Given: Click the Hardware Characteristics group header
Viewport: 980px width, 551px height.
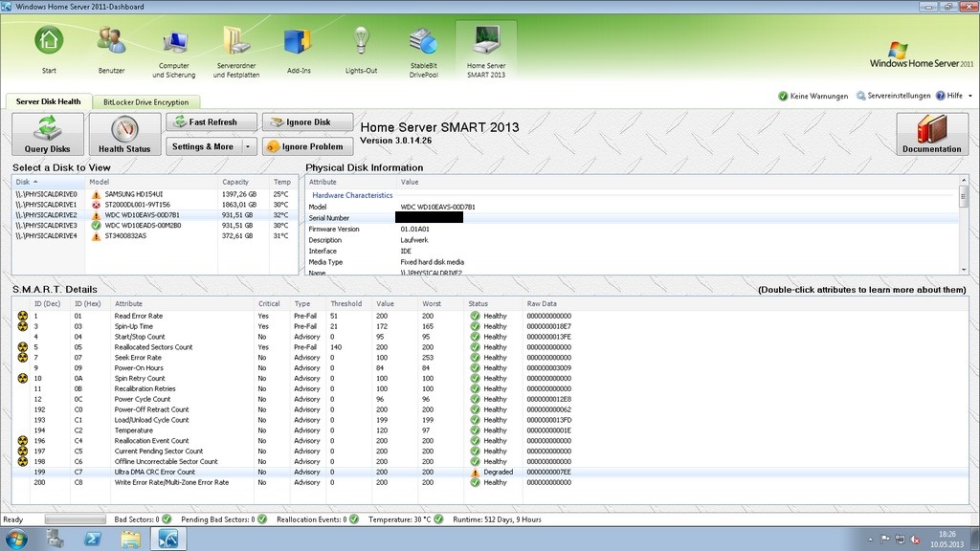Looking at the screenshot, I should (352, 195).
